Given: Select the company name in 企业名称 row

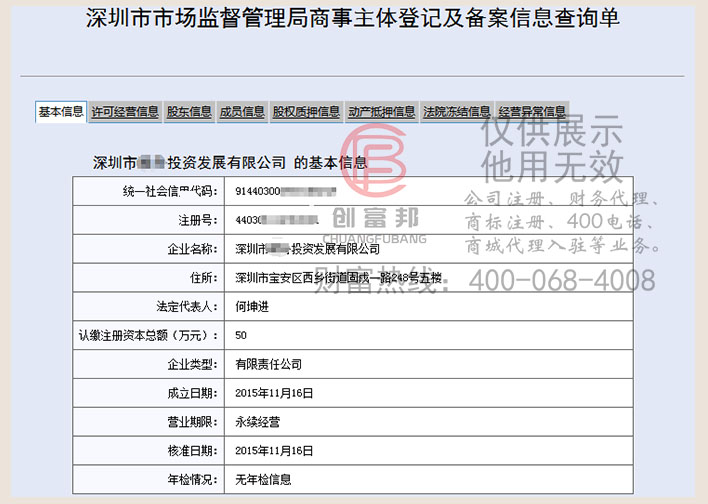Looking at the screenshot, I should click(307, 249).
